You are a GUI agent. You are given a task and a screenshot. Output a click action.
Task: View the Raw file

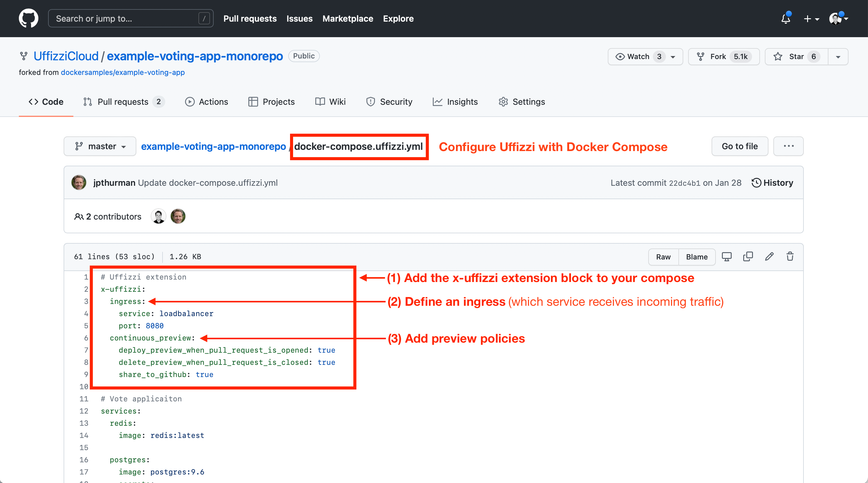click(663, 257)
